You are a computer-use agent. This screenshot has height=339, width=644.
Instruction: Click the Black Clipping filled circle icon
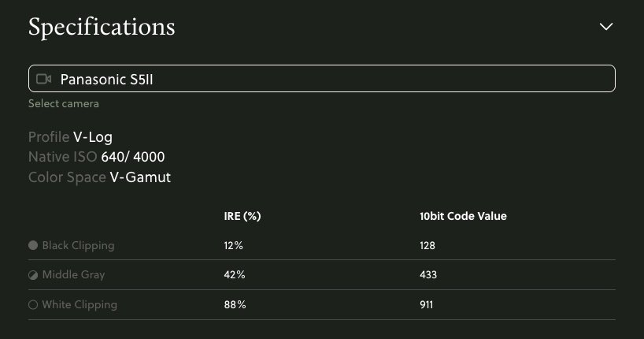point(33,245)
